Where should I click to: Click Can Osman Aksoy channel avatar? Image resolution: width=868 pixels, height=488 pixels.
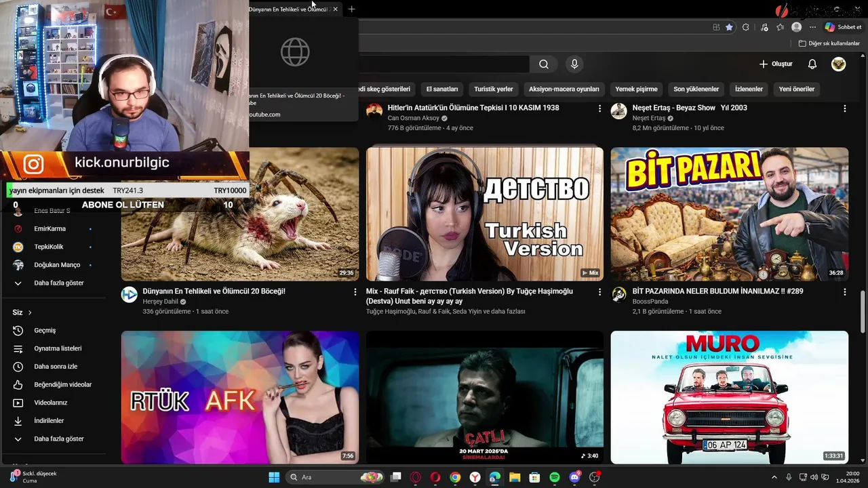click(x=374, y=111)
